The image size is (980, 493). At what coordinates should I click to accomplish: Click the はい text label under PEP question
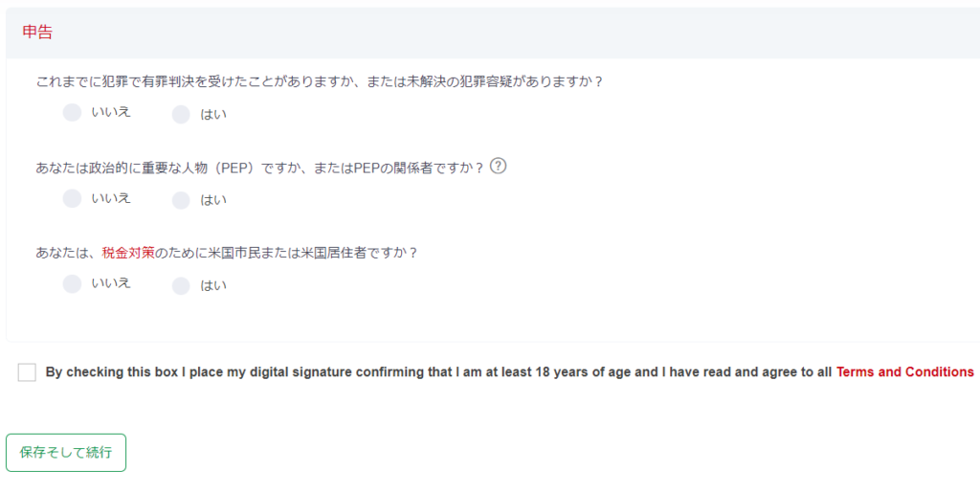(x=212, y=200)
